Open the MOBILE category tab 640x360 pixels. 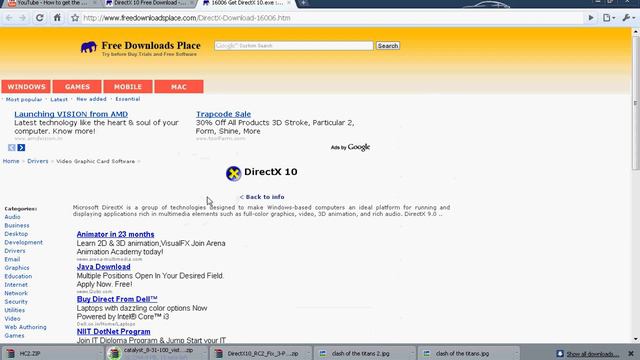click(x=128, y=87)
